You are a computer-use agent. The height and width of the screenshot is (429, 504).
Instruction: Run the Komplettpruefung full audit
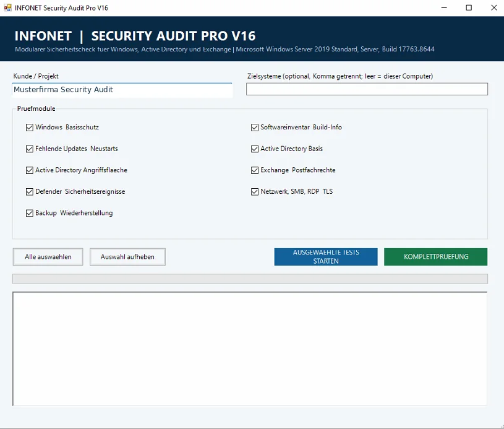435,257
